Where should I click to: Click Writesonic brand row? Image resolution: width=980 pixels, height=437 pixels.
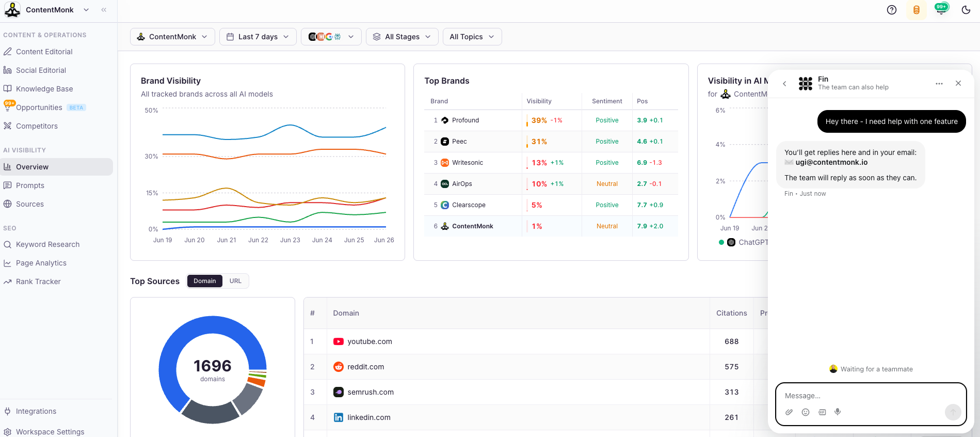(x=551, y=163)
